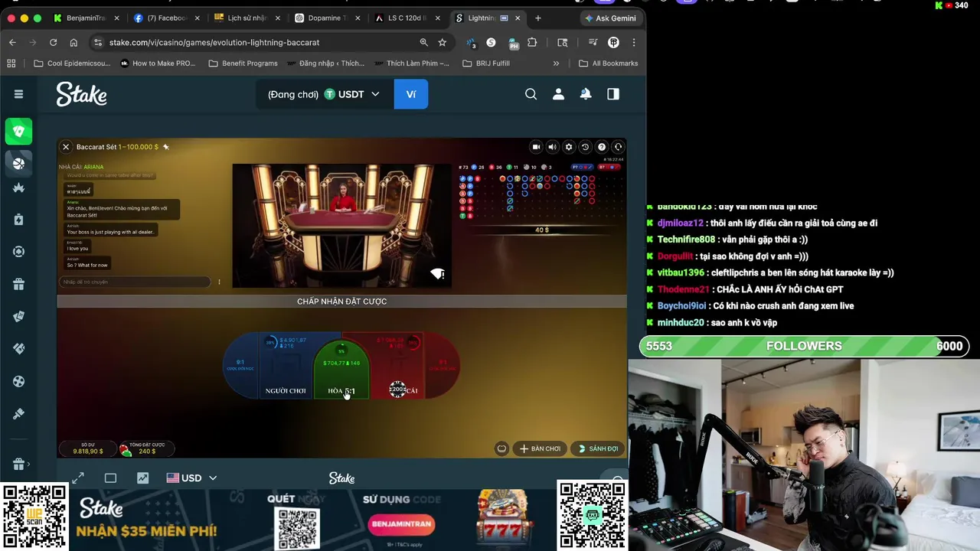Click the game support headset icon
This screenshot has width=980, height=551.
618,147
